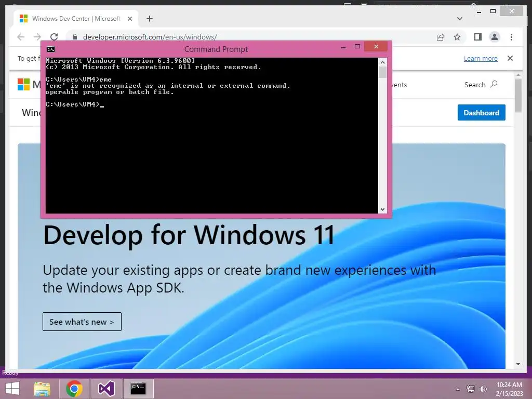Click the network tray icon
532x399 pixels.
coord(471,389)
